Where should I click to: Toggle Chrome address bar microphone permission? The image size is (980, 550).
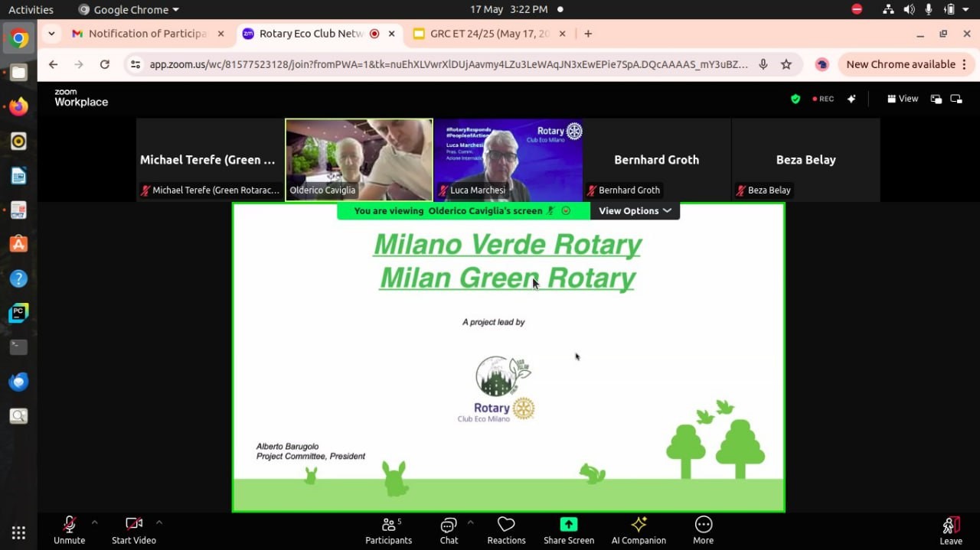[x=763, y=64]
